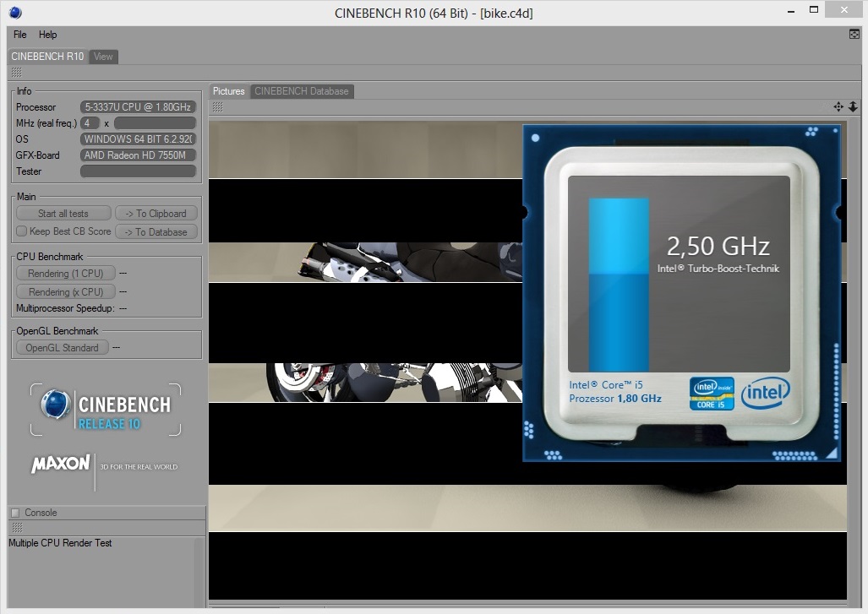
Task: Close the CINEBENCH window
Action: click(x=844, y=10)
